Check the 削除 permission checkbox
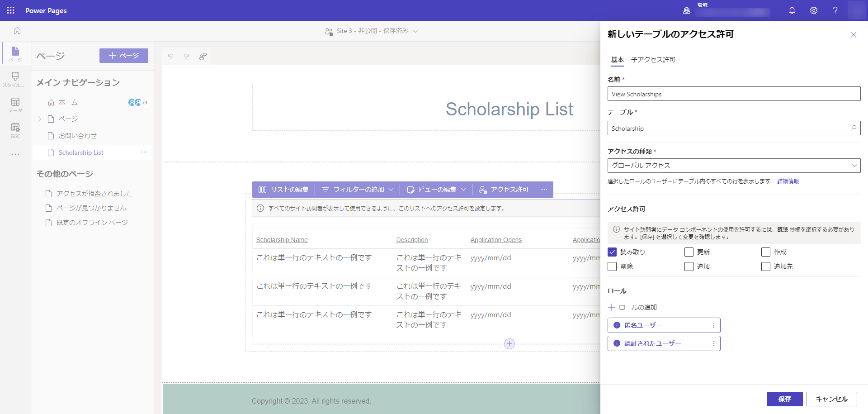Image resolution: width=868 pixels, height=414 pixels. 612,266
